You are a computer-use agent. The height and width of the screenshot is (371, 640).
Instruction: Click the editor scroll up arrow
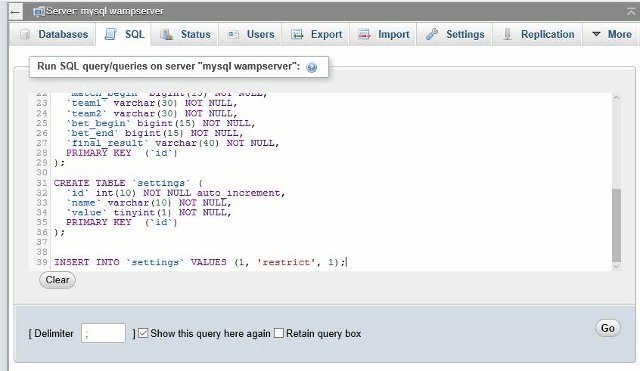coord(616,98)
